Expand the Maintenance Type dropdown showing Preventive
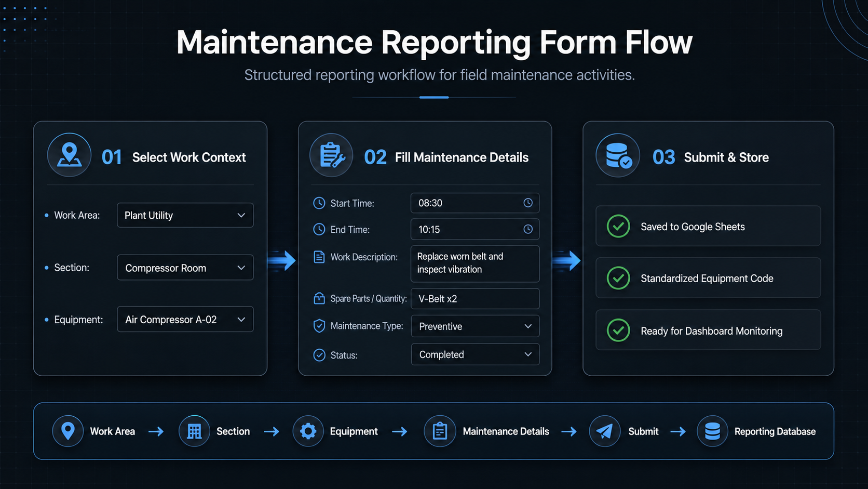This screenshot has height=489, width=868. pyautogui.click(x=475, y=326)
